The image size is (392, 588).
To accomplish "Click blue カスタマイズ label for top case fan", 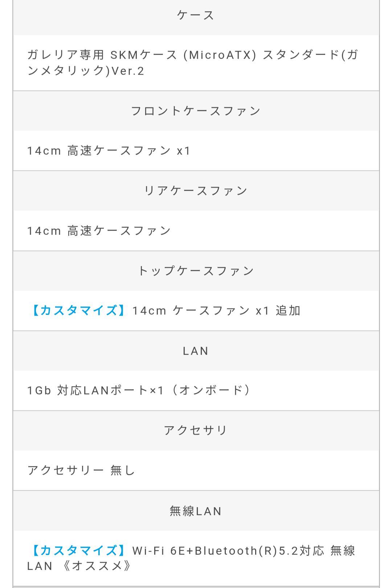I will (79, 311).
